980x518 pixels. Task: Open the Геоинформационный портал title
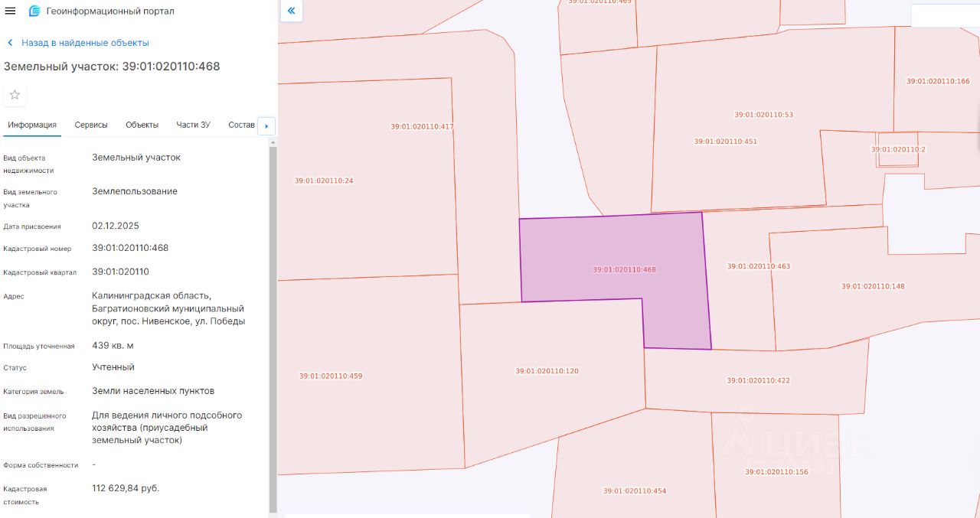click(x=110, y=11)
